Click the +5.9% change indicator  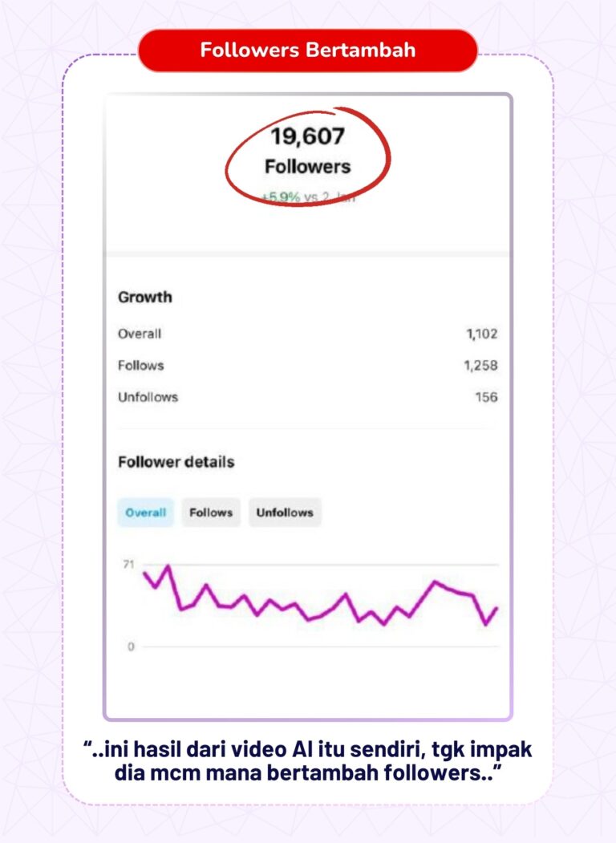click(281, 197)
